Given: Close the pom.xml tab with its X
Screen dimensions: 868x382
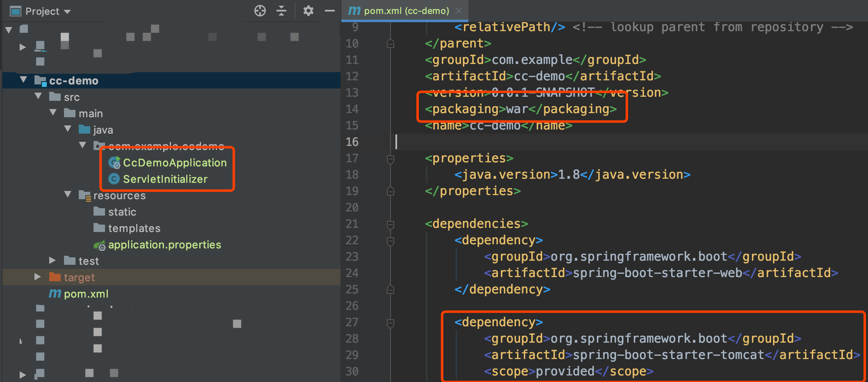Looking at the screenshot, I should (x=459, y=11).
